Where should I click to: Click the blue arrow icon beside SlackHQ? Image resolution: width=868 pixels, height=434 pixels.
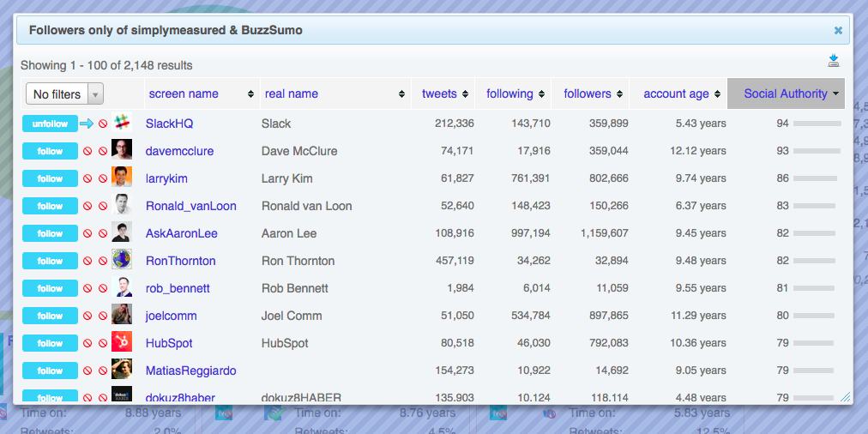(x=87, y=124)
